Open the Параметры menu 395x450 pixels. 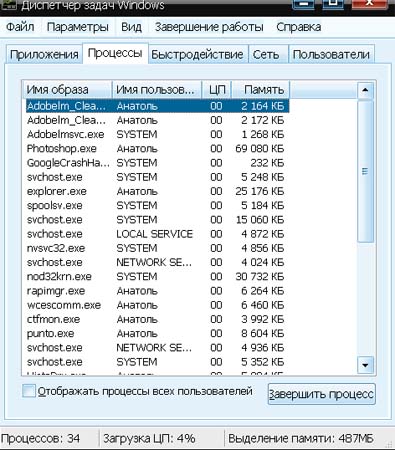click(78, 27)
